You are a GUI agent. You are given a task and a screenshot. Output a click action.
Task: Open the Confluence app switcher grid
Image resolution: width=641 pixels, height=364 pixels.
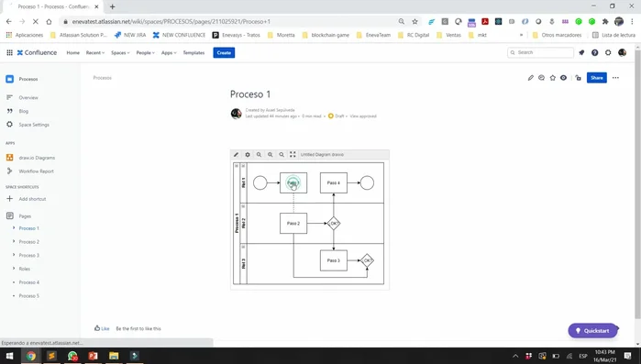tap(9, 52)
